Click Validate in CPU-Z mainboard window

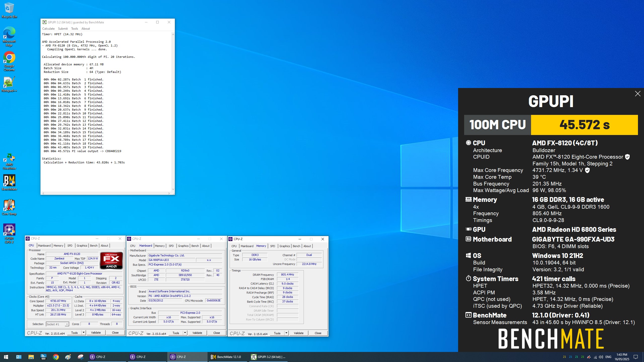point(197,333)
